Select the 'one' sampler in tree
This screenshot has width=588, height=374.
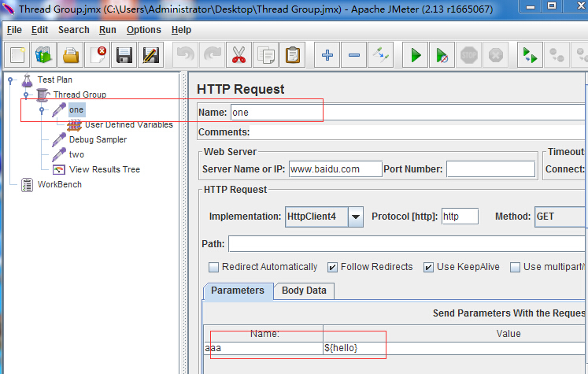tap(76, 110)
